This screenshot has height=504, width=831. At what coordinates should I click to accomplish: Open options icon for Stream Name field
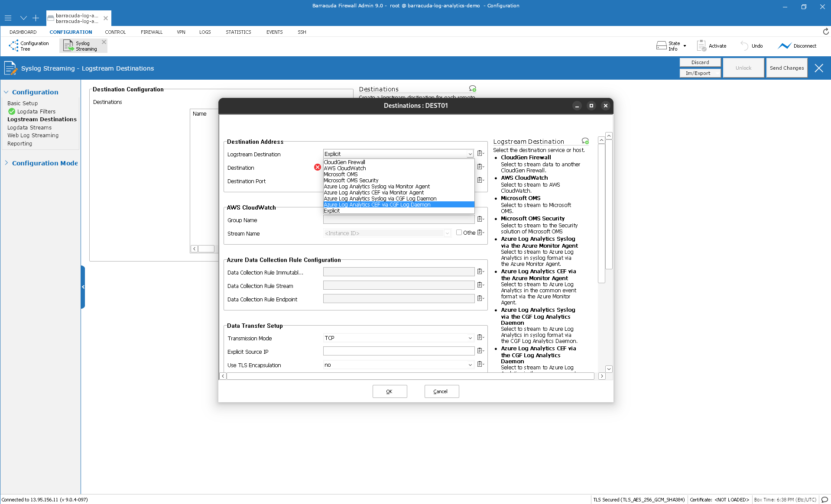[480, 233]
